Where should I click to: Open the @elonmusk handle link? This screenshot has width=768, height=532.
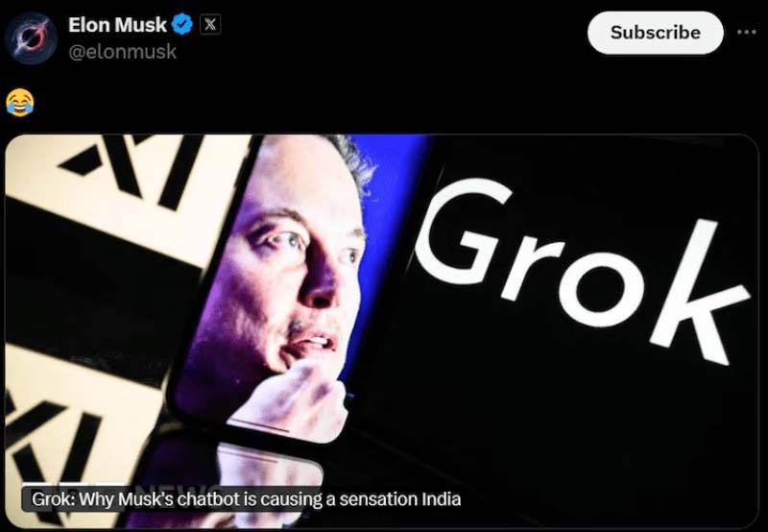123,52
